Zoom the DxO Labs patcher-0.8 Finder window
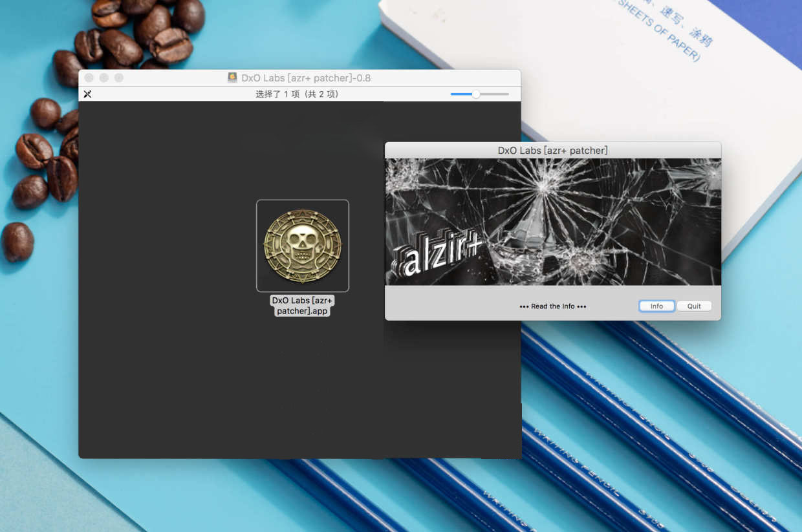The image size is (802, 532). point(118,78)
